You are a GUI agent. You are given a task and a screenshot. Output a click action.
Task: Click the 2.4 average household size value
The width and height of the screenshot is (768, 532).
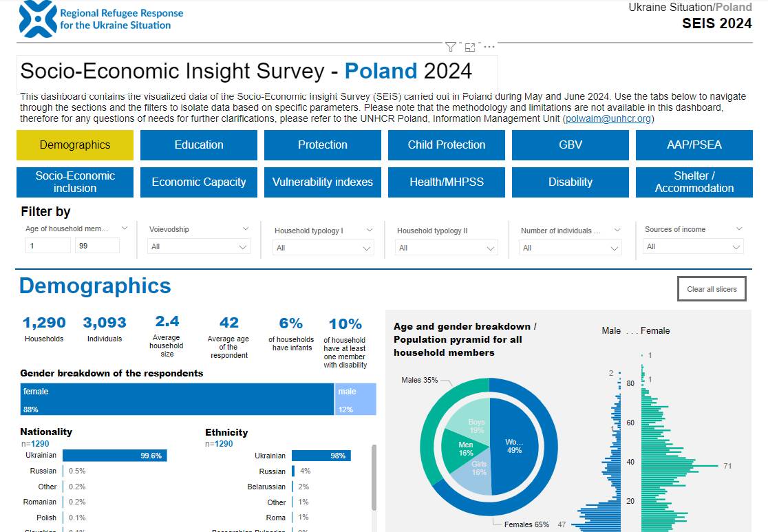(x=167, y=321)
